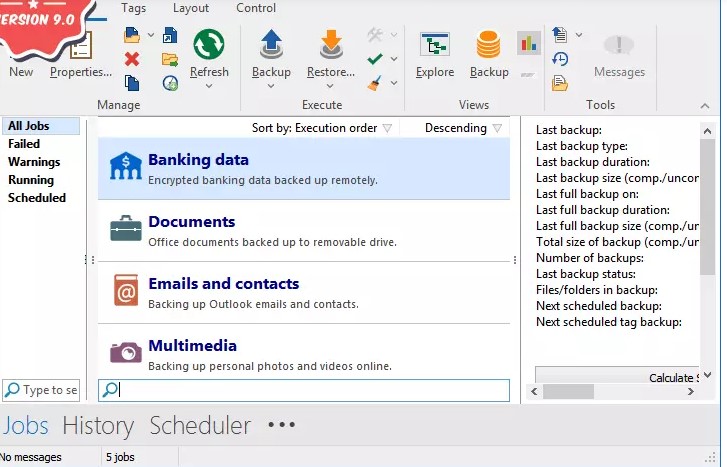Expand arrow beside the Tools up-arrow document
Viewport: 727px width, 467px height.
tap(579, 35)
